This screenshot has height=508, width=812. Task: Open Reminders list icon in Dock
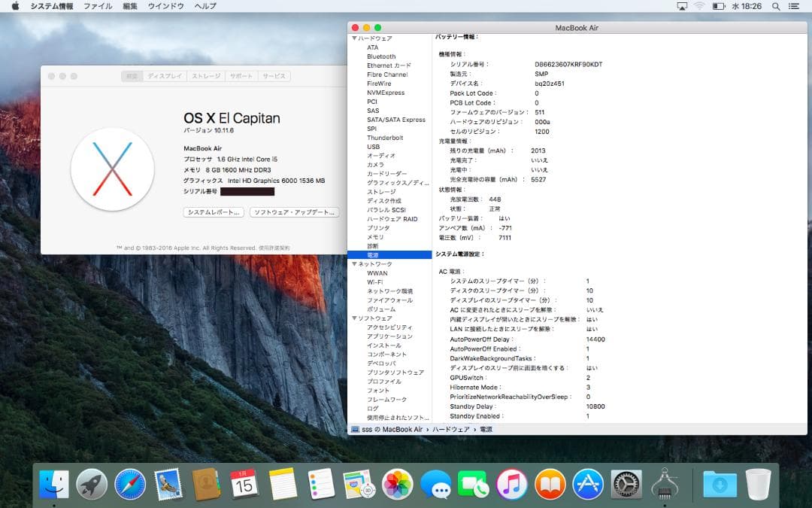pyautogui.click(x=320, y=484)
